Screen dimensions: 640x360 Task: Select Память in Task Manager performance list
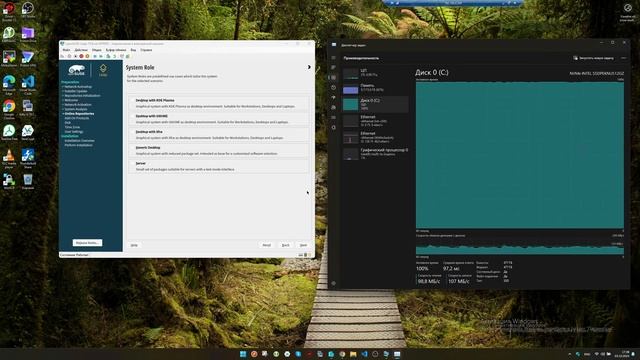[375, 88]
